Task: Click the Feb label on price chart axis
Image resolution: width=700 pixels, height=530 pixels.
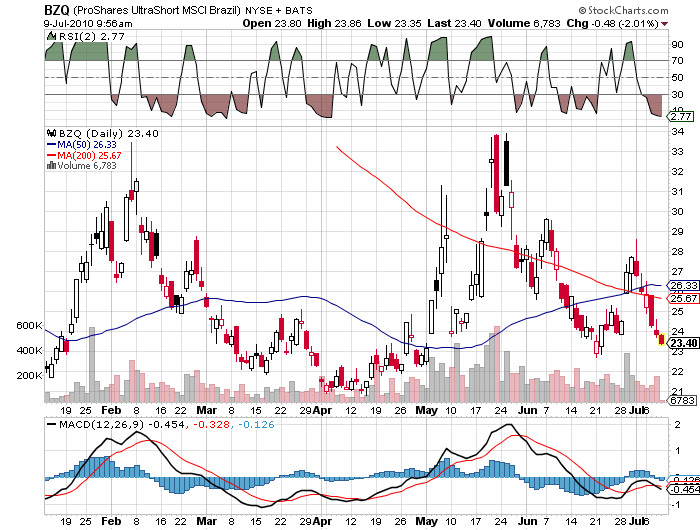Action: coord(111,410)
